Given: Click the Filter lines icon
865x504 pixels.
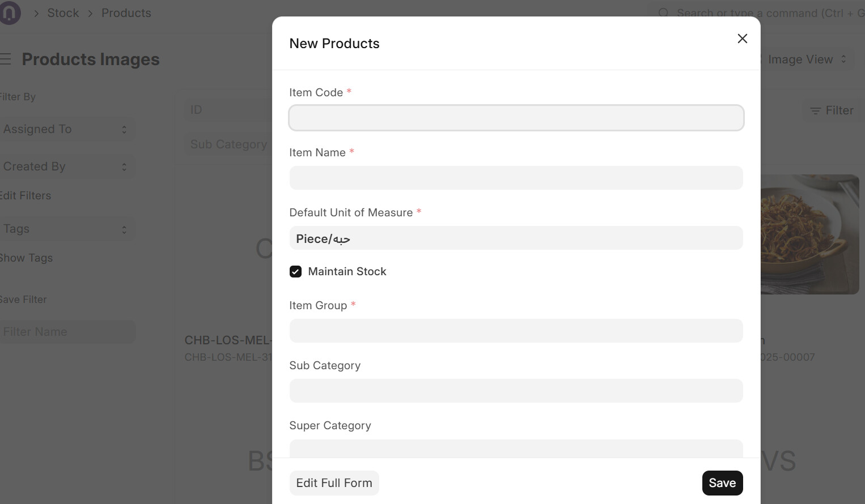Looking at the screenshot, I should tap(815, 111).
